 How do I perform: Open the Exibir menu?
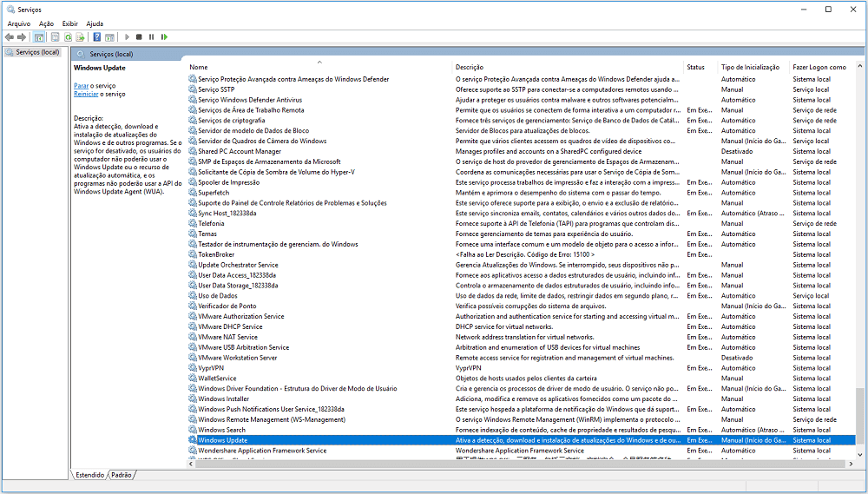69,23
